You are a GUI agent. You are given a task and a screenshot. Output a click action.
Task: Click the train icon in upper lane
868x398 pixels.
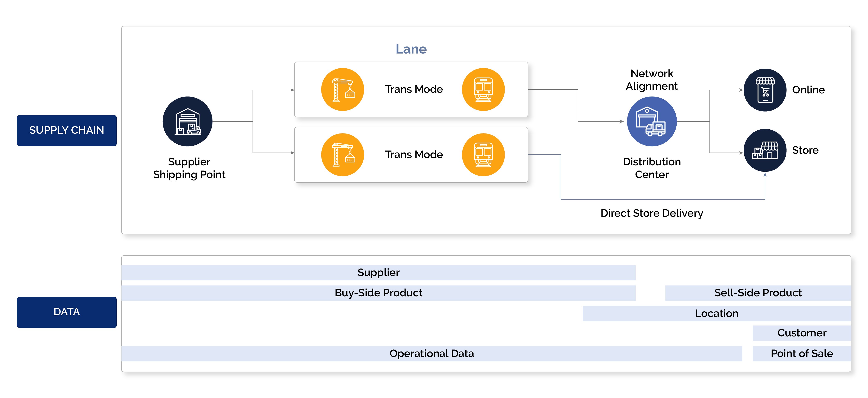483,89
